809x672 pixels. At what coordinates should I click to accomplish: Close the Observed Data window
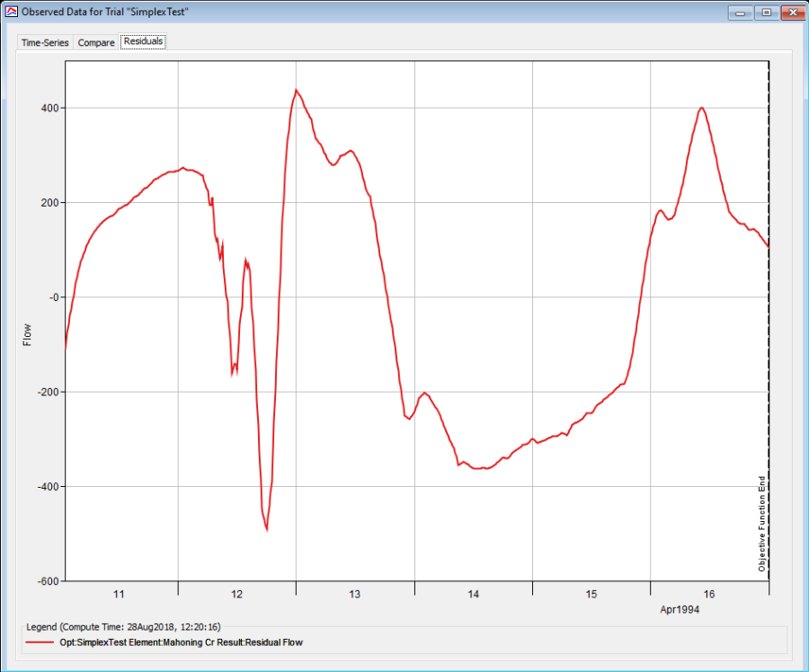pyautogui.click(x=791, y=13)
